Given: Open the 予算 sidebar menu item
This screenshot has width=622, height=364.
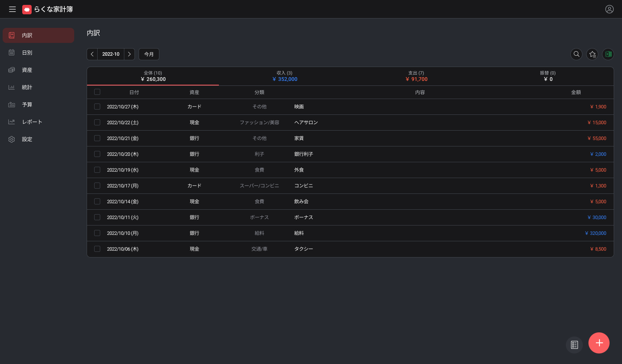Looking at the screenshot, I should pos(38,104).
